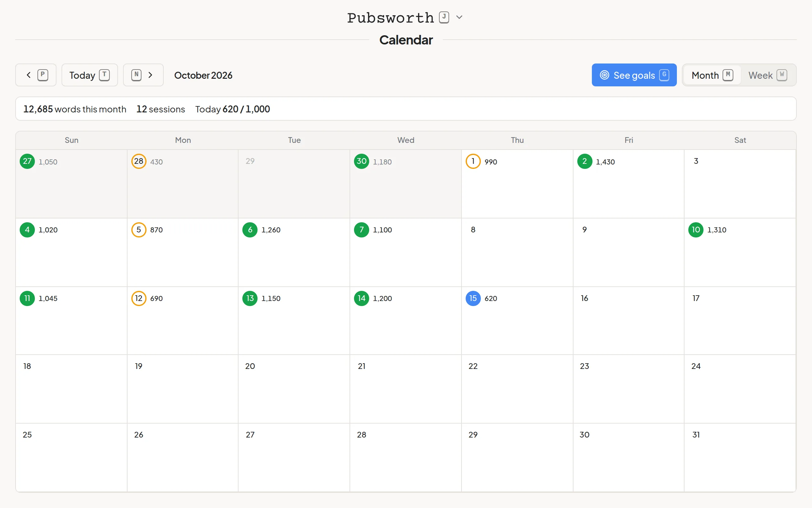Select green day circle for October 2
Viewport: 812px width, 508px height.
[x=585, y=161]
